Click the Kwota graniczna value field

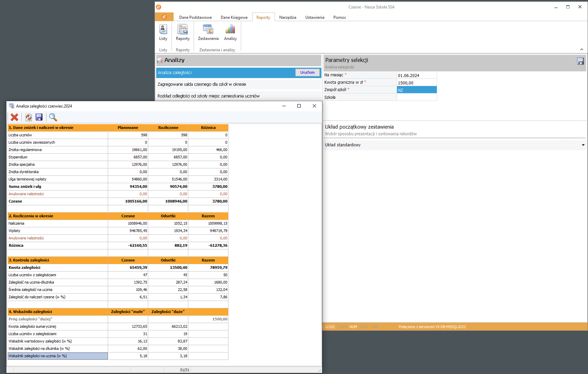(x=416, y=83)
